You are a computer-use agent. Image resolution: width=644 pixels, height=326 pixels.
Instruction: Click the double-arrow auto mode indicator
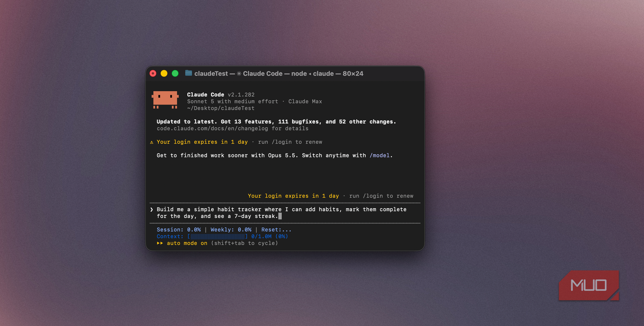coord(160,243)
